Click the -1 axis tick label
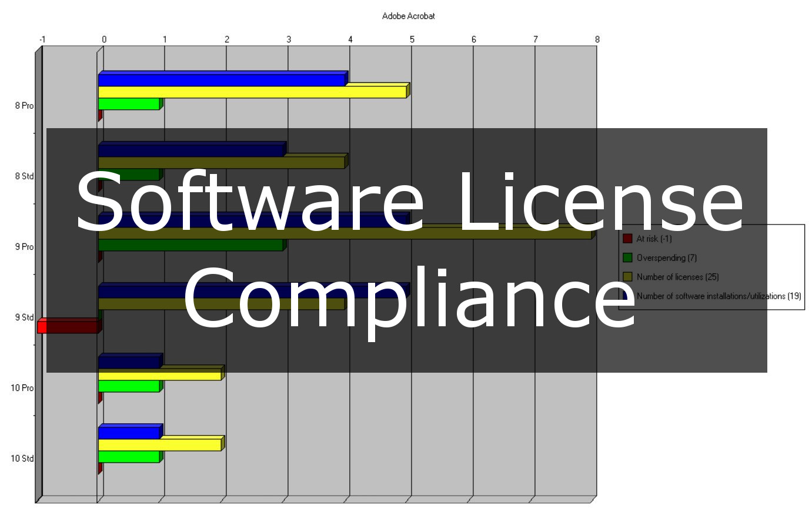The image size is (812, 512). [42, 39]
